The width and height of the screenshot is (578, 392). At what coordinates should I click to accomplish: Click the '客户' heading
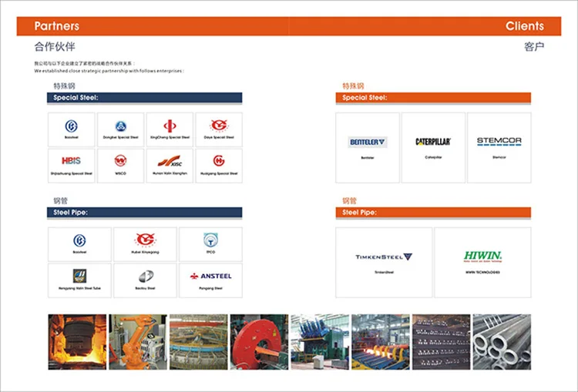point(534,47)
